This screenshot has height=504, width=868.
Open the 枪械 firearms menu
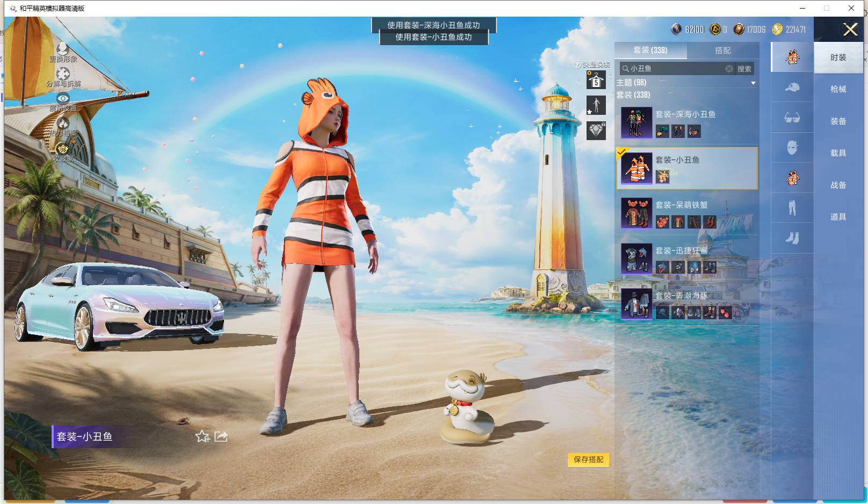click(x=838, y=89)
